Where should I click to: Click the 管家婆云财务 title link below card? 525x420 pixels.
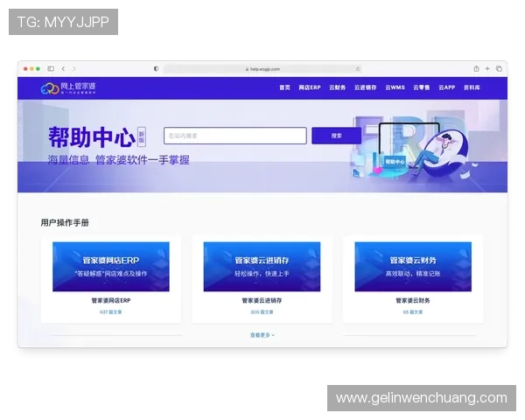pyautogui.click(x=413, y=300)
